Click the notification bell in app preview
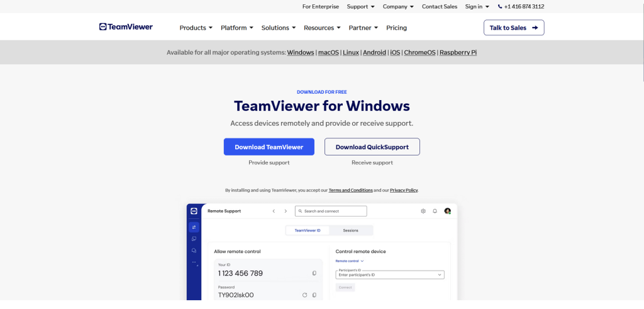The image size is (644, 309). coord(435,211)
